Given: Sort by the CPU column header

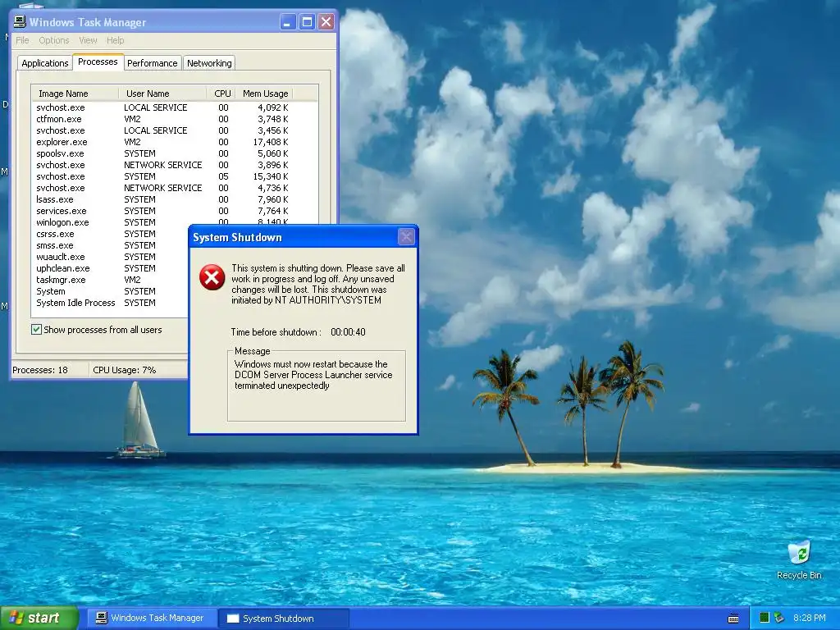Looking at the screenshot, I should [222, 94].
